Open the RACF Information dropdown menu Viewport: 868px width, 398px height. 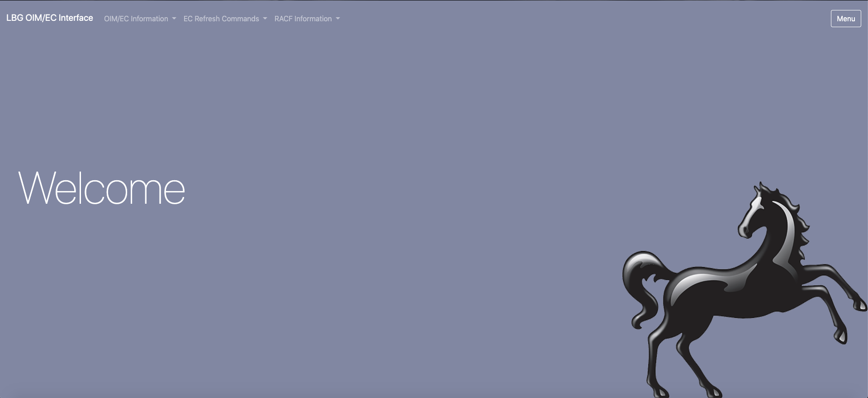307,19
